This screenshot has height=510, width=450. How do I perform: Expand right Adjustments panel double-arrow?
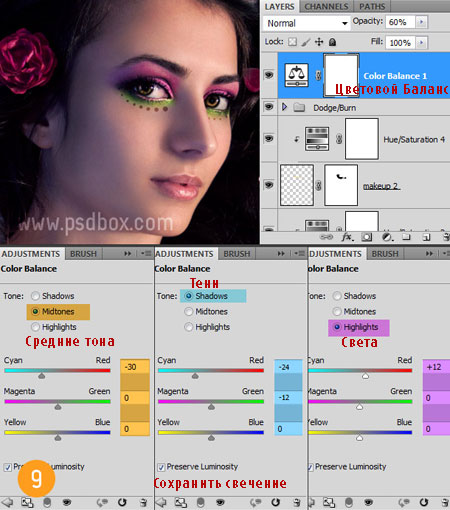429,254
